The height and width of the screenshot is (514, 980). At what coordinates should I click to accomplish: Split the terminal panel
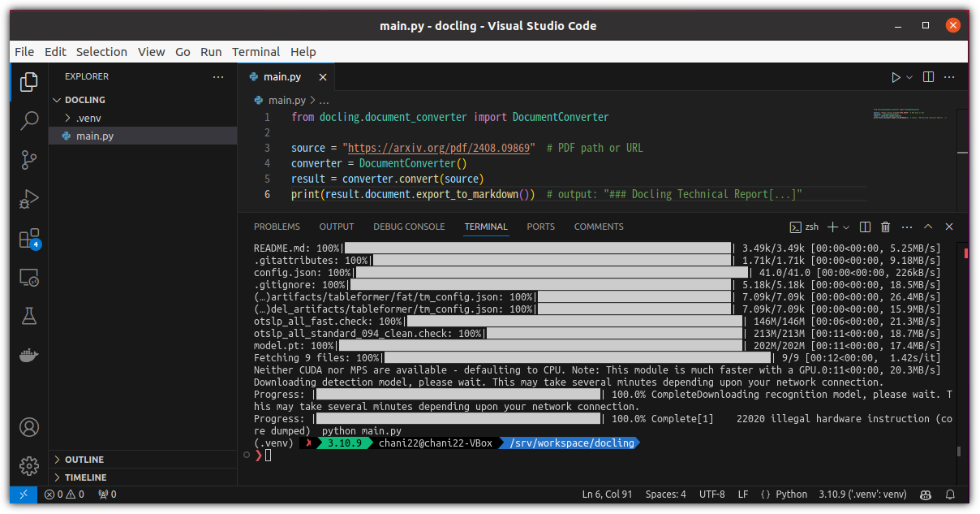pos(865,227)
